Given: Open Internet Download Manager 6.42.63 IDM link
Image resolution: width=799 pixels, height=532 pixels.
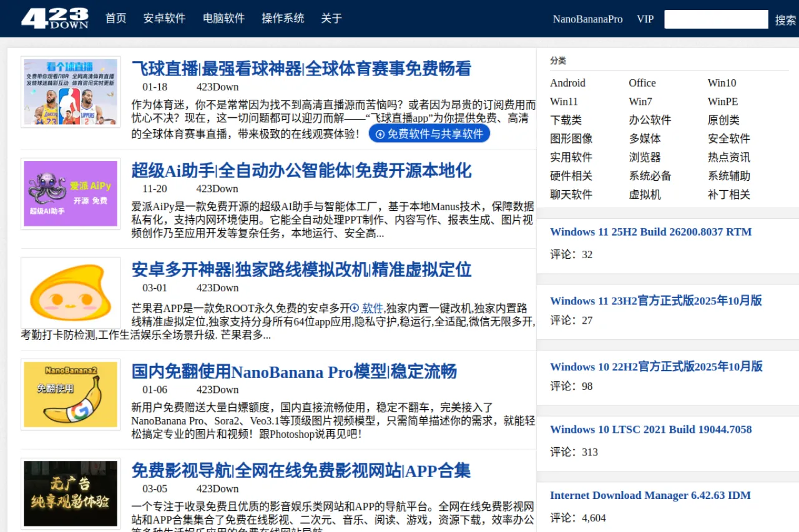Looking at the screenshot, I should tap(650, 496).
